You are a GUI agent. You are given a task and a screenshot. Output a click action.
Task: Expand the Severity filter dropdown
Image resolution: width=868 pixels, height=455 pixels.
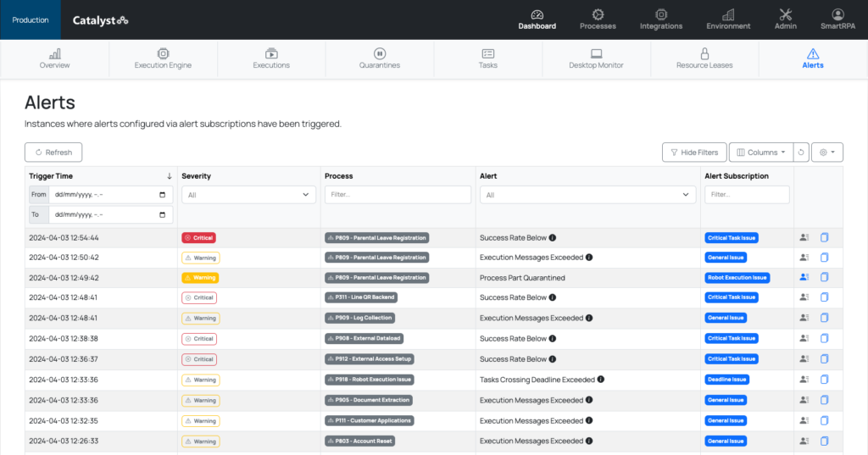coord(248,195)
